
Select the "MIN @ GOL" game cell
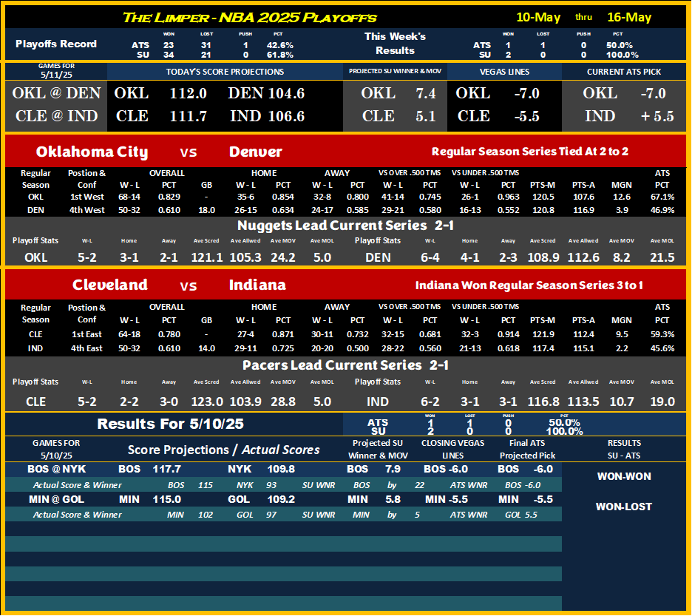[x=56, y=499]
